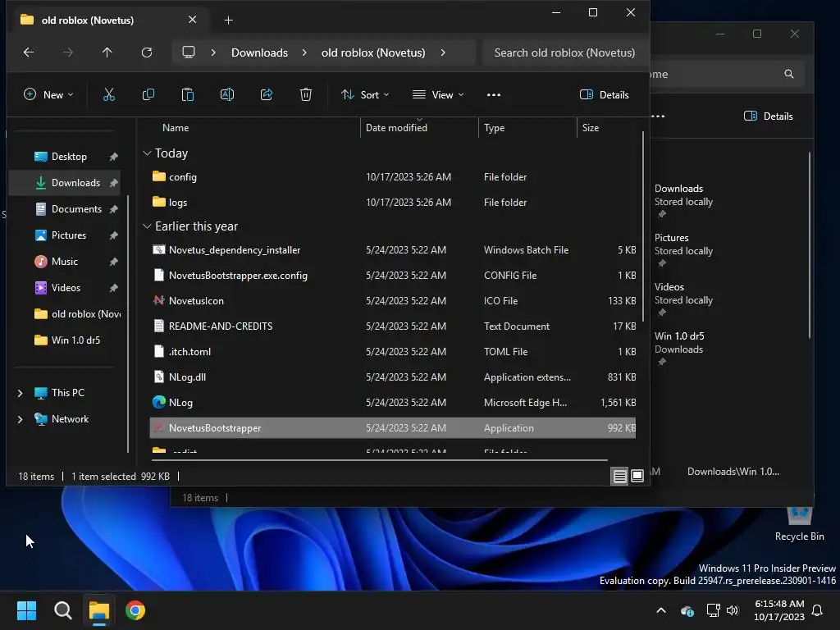
Task: Sort by the Name column header
Action: (x=176, y=128)
